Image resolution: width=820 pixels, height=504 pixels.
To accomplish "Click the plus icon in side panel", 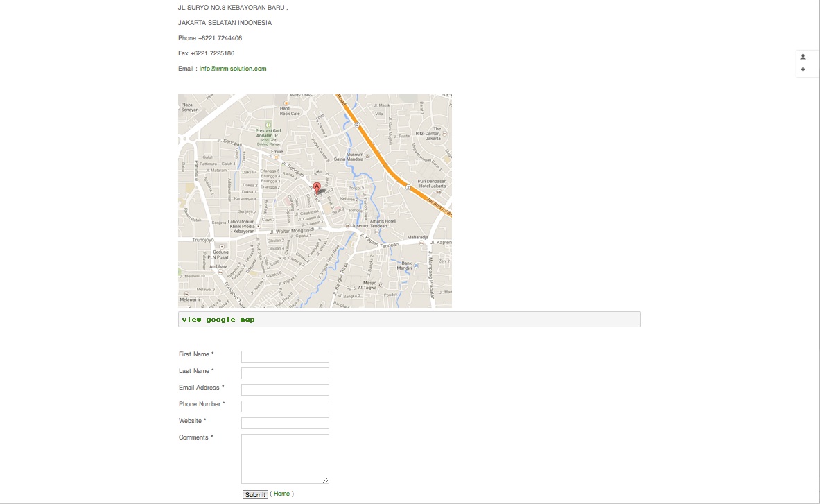I will pyautogui.click(x=803, y=69).
